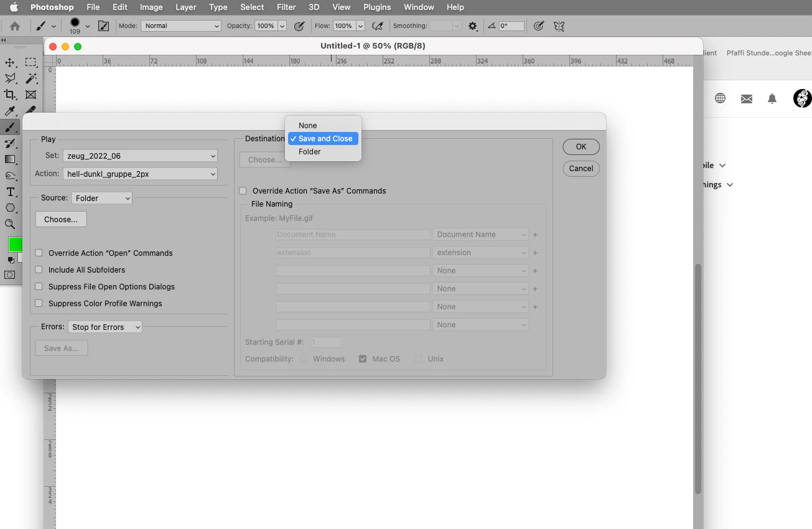
Task: Select the Brush tool in toolbox
Action: [11, 127]
